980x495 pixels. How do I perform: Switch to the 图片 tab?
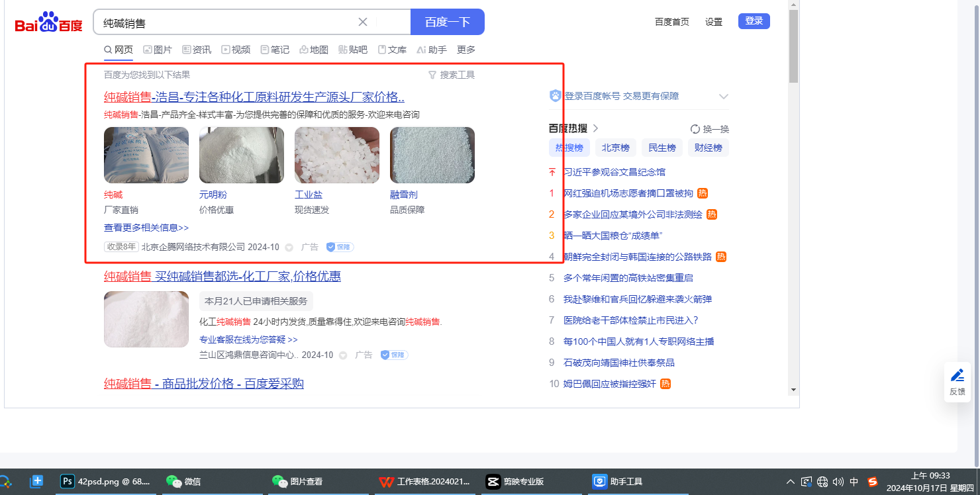pyautogui.click(x=158, y=50)
